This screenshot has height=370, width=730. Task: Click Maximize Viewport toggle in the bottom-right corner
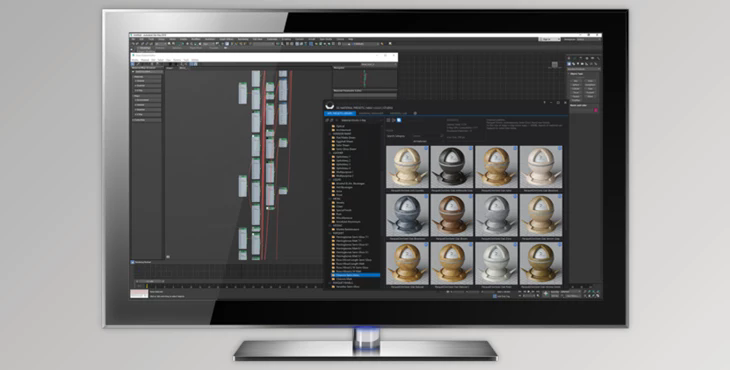(x=598, y=296)
